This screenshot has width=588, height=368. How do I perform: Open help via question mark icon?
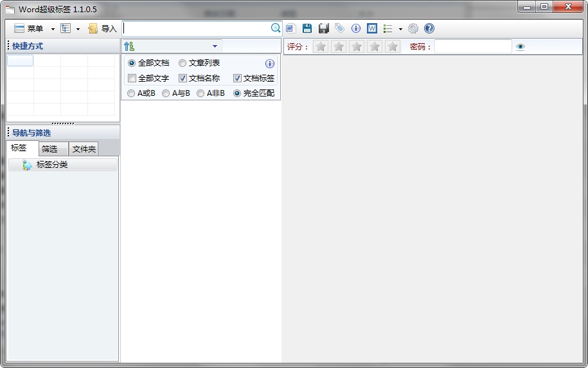(x=429, y=28)
